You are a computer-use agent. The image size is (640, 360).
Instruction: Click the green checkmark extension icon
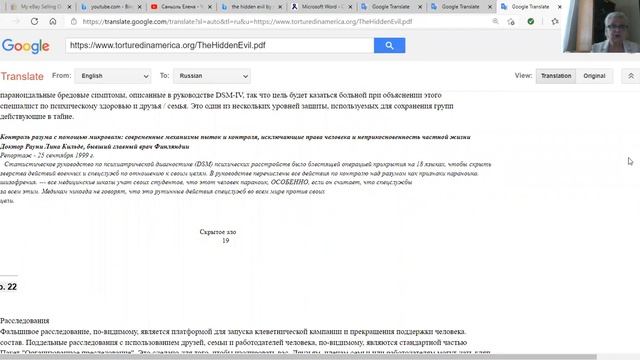point(531,22)
